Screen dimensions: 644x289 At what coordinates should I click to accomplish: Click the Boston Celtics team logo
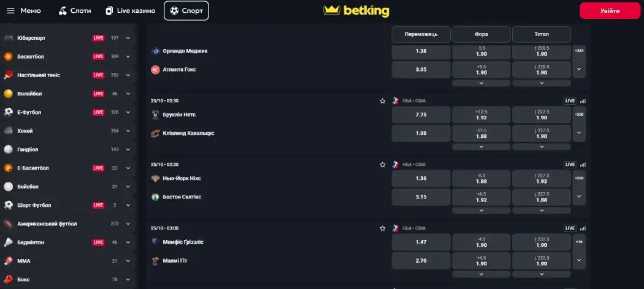[155, 197]
